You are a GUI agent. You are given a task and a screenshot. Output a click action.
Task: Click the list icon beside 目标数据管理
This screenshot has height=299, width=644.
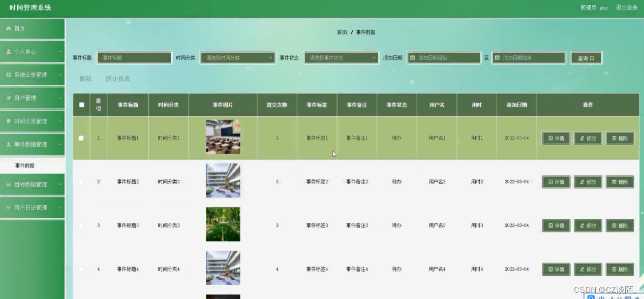point(9,184)
